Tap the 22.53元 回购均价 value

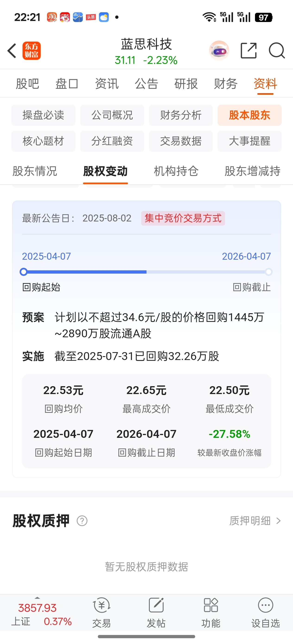tap(63, 390)
